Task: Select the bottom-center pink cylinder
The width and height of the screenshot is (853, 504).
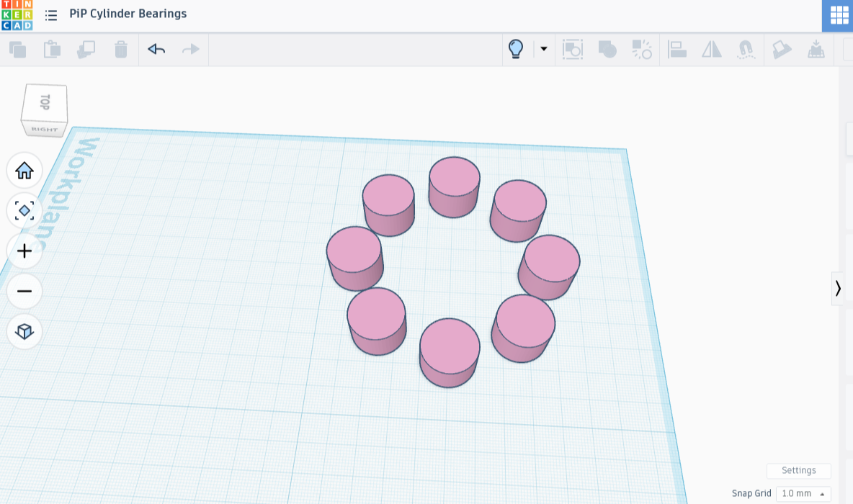Action: [x=450, y=352]
